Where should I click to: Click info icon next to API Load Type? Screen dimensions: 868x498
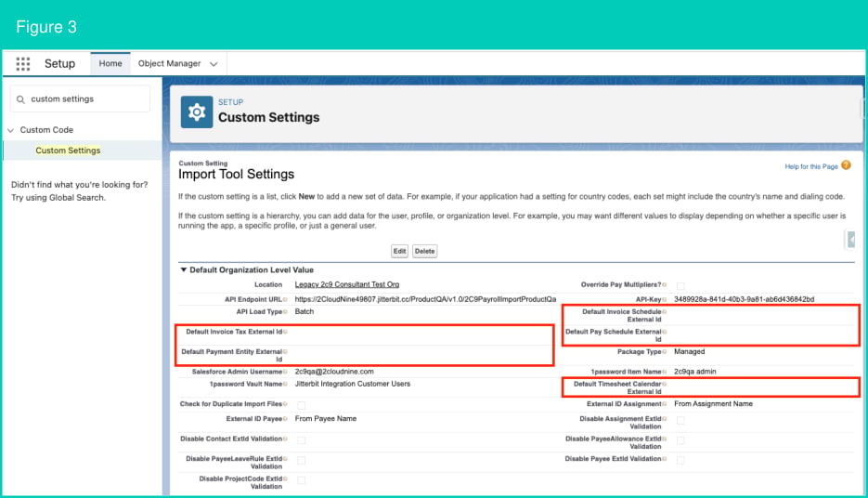click(285, 312)
